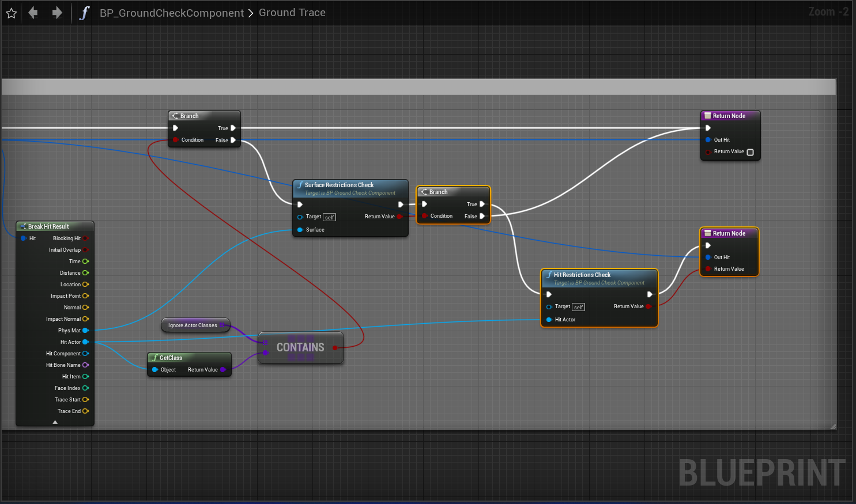The image size is (856, 504).
Task: Click the Phys Mat output pin
Action: coord(85,331)
